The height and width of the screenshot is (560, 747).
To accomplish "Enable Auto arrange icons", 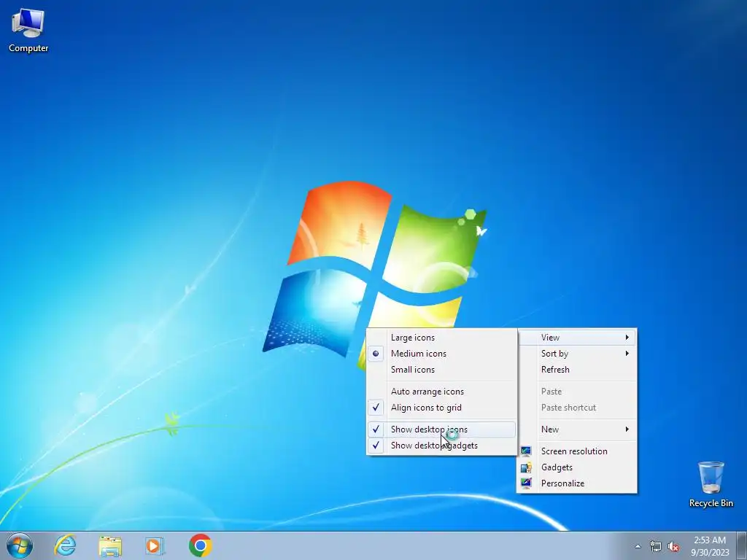I will point(441,392).
